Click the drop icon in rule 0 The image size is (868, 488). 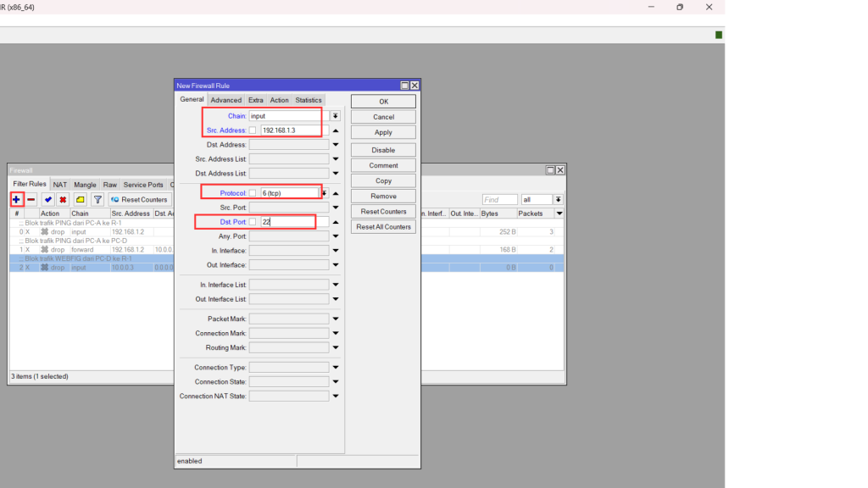[45, 231]
